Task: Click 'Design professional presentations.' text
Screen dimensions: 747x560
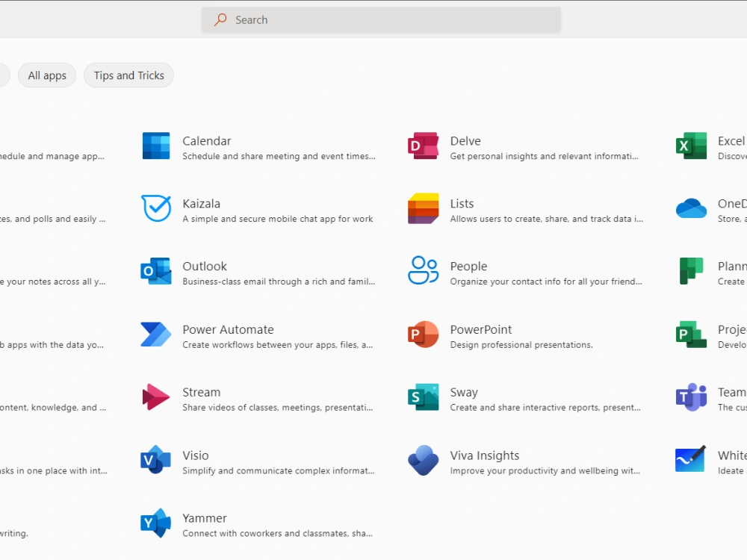Action: [521, 345]
